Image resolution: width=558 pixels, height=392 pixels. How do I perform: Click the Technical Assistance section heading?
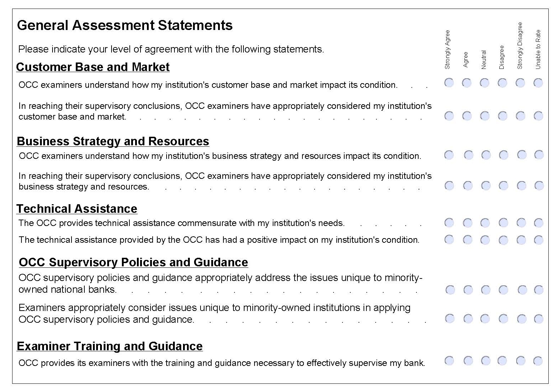(x=77, y=209)
